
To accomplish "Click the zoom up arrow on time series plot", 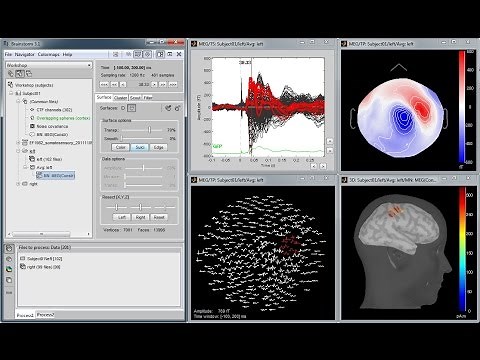I will click(330, 141).
